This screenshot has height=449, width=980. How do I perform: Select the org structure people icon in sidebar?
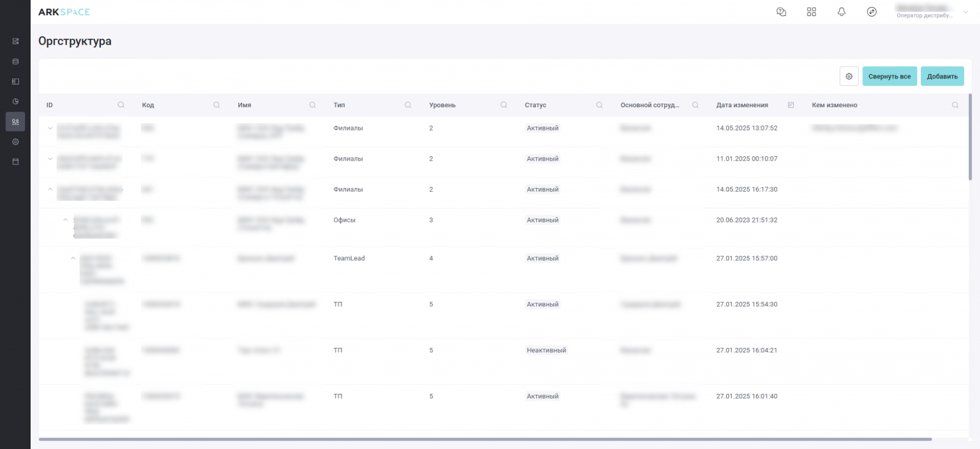point(15,122)
